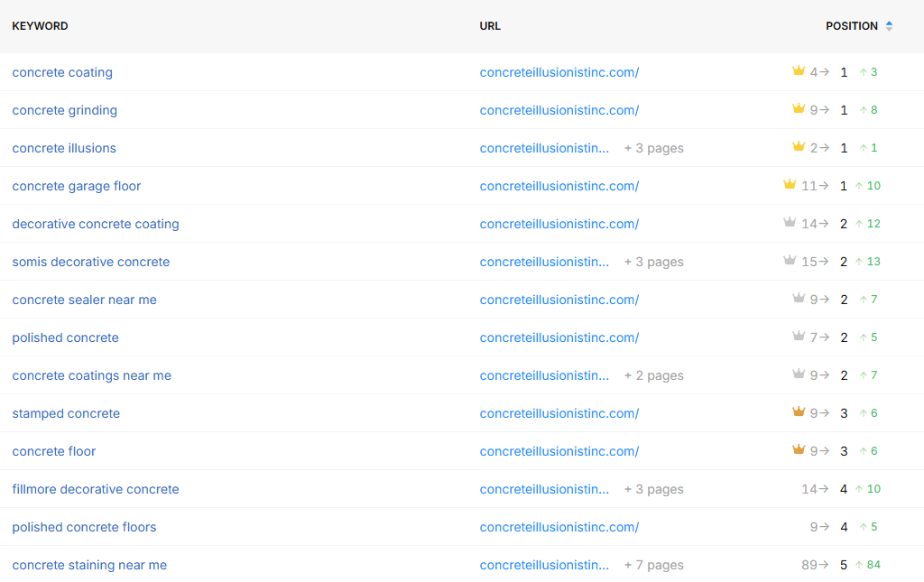The height and width of the screenshot is (582, 924).
Task: Expand + 3 pages for fillmore decorative concrete
Action: click(654, 489)
